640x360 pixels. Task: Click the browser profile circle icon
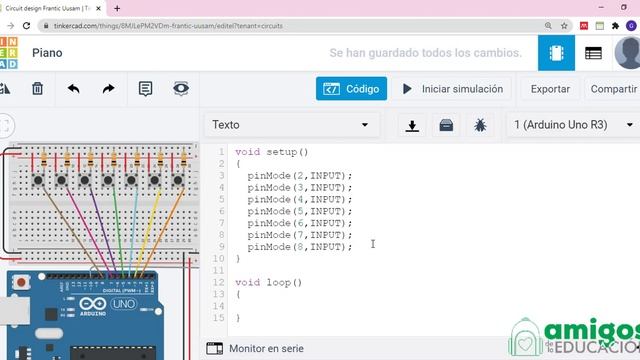[631, 26]
